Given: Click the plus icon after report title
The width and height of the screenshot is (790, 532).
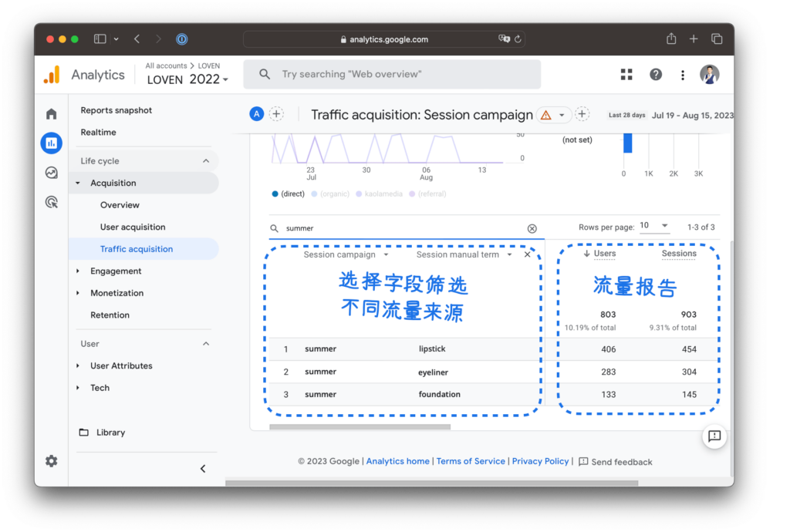Looking at the screenshot, I should point(582,114).
